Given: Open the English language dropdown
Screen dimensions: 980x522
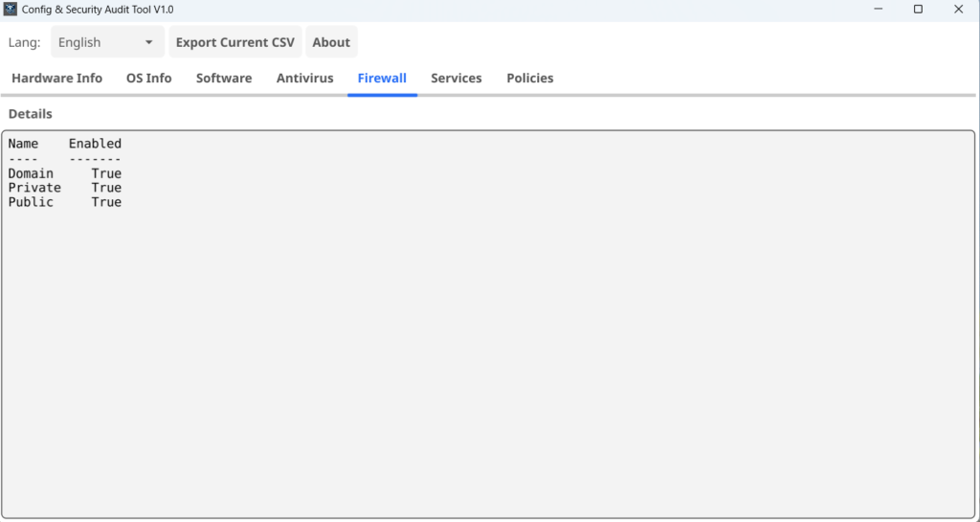Looking at the screenshot, I should [x=106, y=42].
